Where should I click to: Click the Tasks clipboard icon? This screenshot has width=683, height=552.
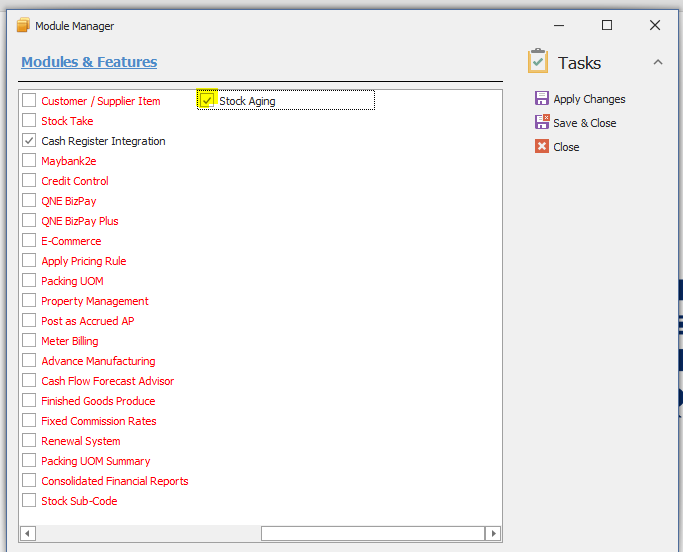click(x=538, y=61)
